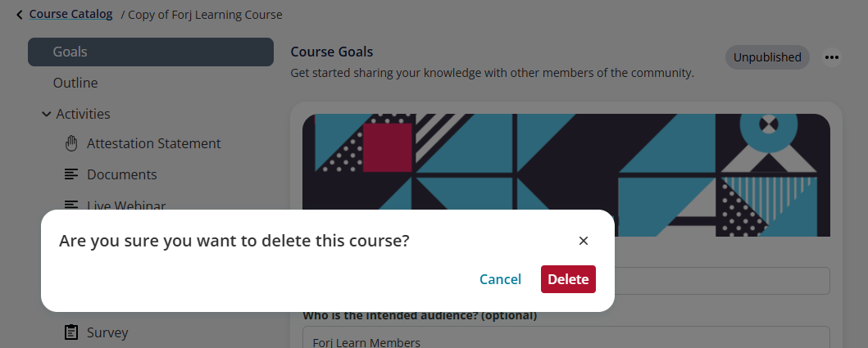Open the Survey activity
The image size is (868, 348).
(107, 332)
